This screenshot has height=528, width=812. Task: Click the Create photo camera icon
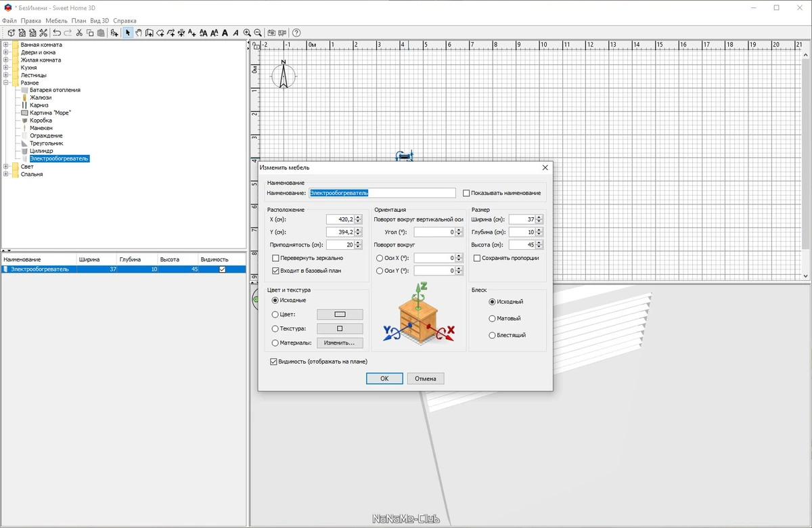tap(271, 32)
